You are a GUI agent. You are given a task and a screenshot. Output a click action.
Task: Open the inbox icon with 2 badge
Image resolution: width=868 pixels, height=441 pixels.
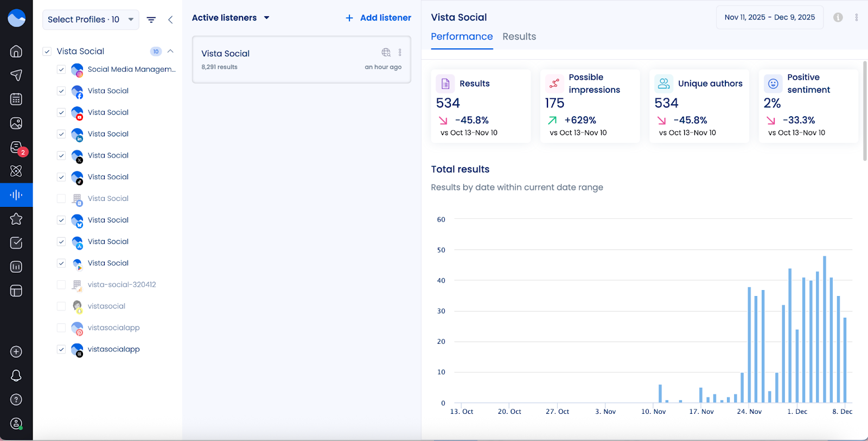pos(16,148)
